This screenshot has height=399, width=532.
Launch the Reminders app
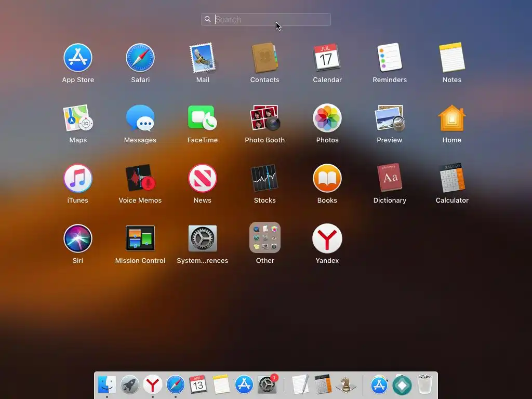click(390, 58)
